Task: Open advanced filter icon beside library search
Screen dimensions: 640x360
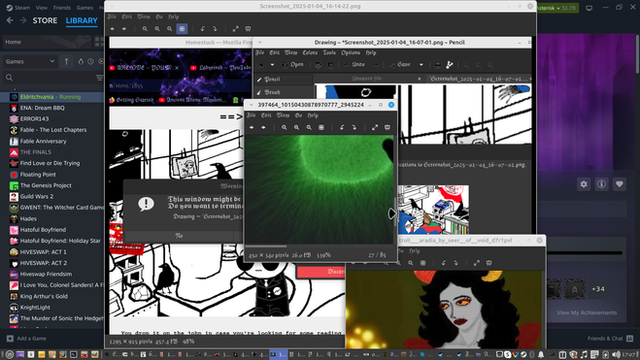Action: click(99, 78)
